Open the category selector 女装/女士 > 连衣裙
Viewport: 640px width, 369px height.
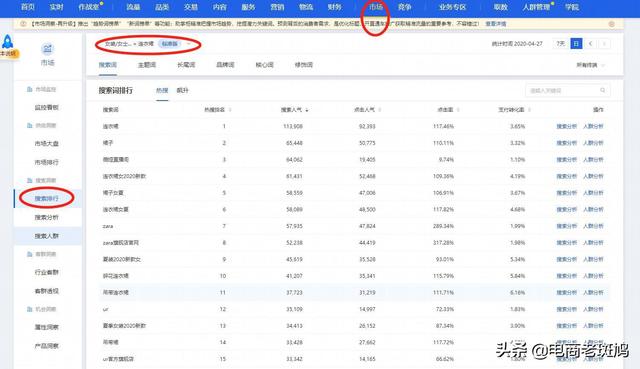click(148, 44)
